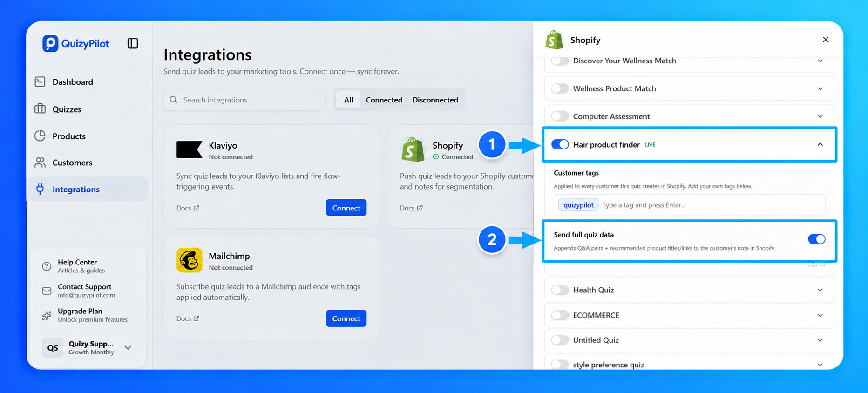The image size is (868, 393).
Task: Open the Quizy Supp... account dropdown
Action: (128, 347)
